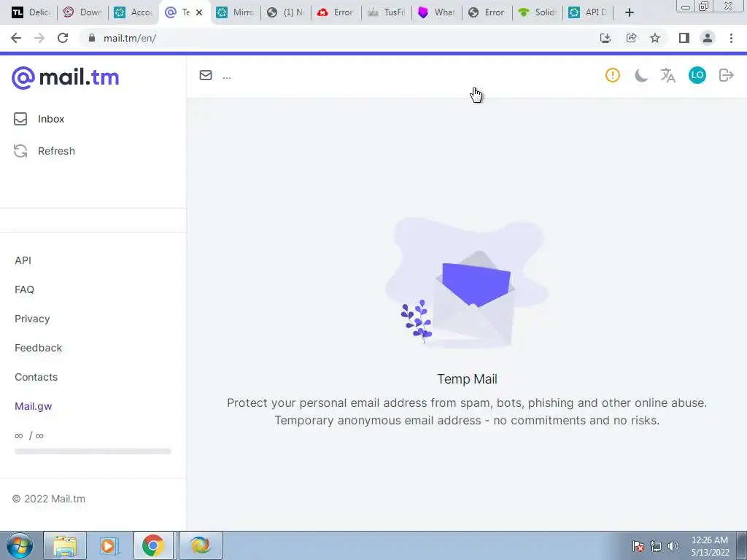Viewport: 747px width, 560px height.
Task: Open the Windows Start menu
Action: [x=19, y=545]
